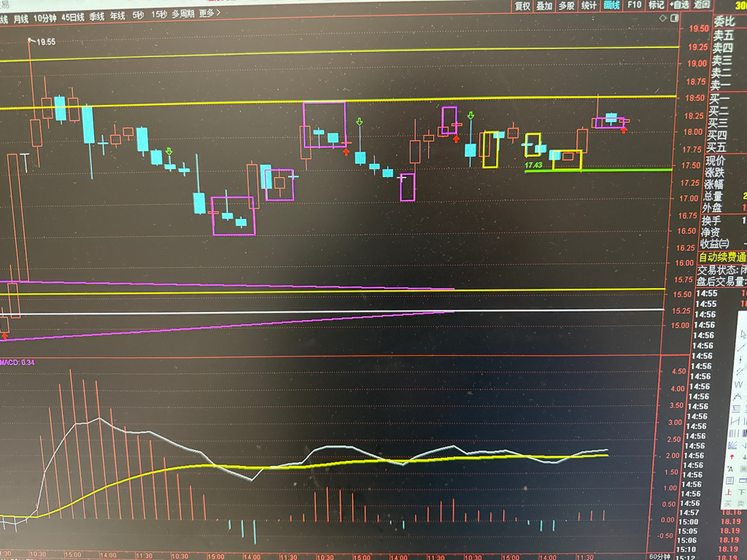Screen dimensions: 747x560
Task: Click the 叠加 overlay button
Action: 544,6
